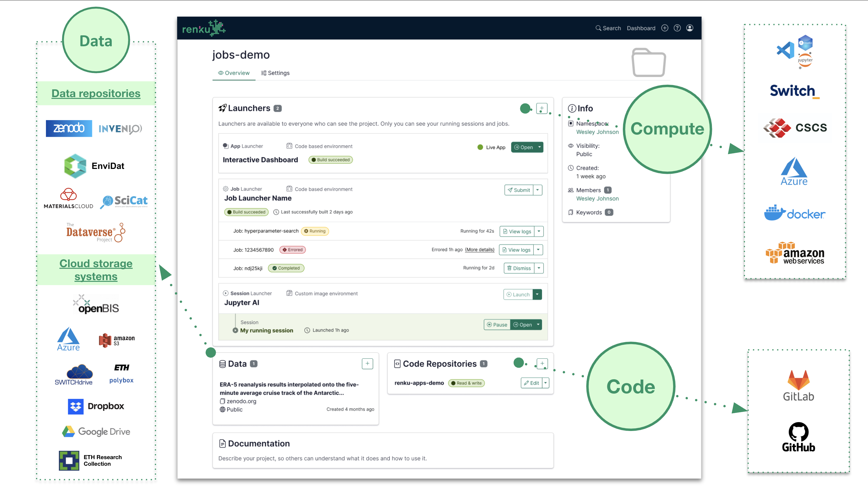Open My running session
Screen dimensions: 868x489
coord(522,325)
